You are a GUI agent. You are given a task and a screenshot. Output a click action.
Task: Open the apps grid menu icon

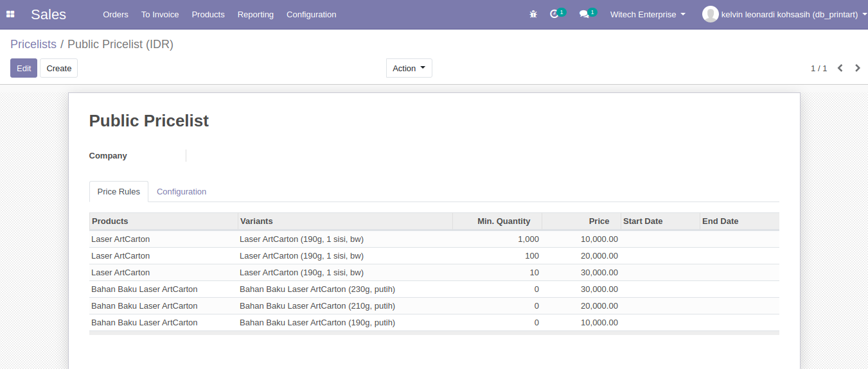click(10, 14)
